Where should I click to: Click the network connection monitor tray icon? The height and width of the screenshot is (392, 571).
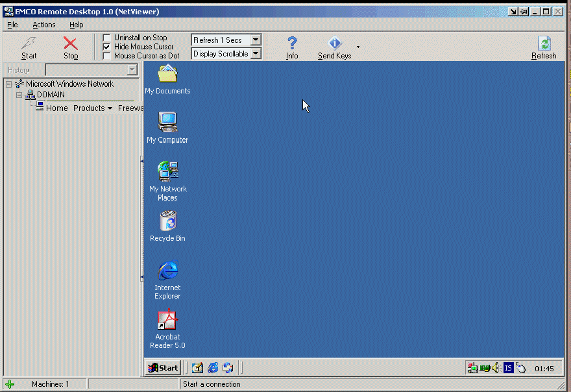click(x=472, y=369)
